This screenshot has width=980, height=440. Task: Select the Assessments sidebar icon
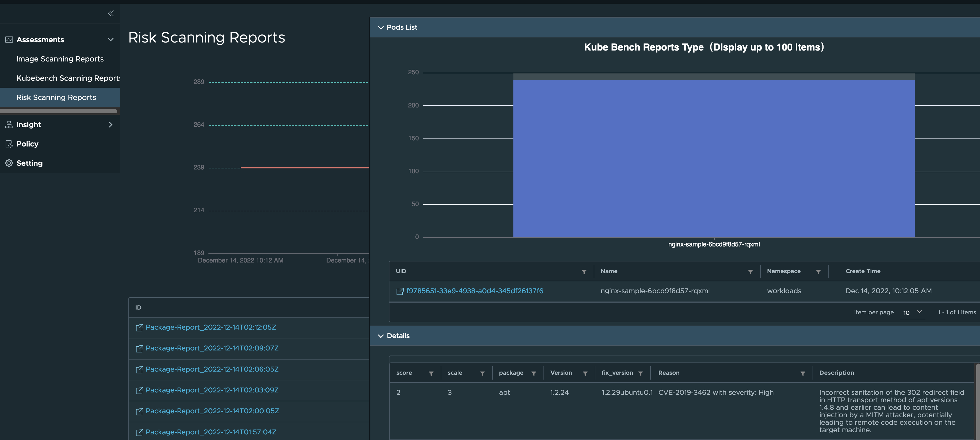pos(9,39)
